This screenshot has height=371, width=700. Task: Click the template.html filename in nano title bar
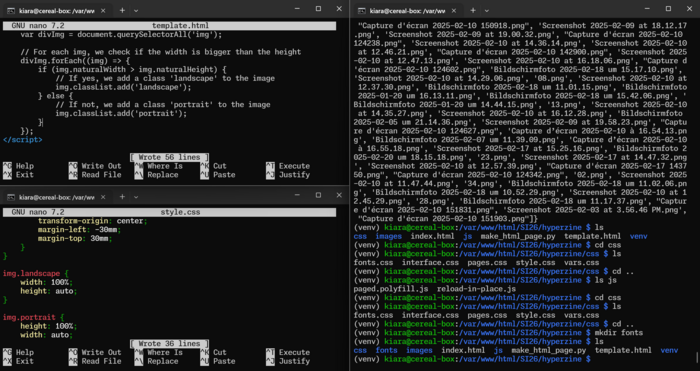(180, 26)
